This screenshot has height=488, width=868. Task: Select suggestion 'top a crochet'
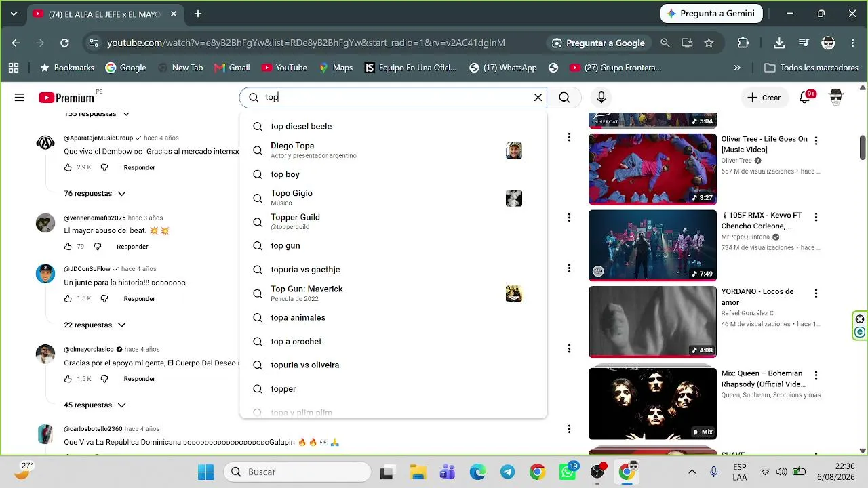tap(393, 342)
